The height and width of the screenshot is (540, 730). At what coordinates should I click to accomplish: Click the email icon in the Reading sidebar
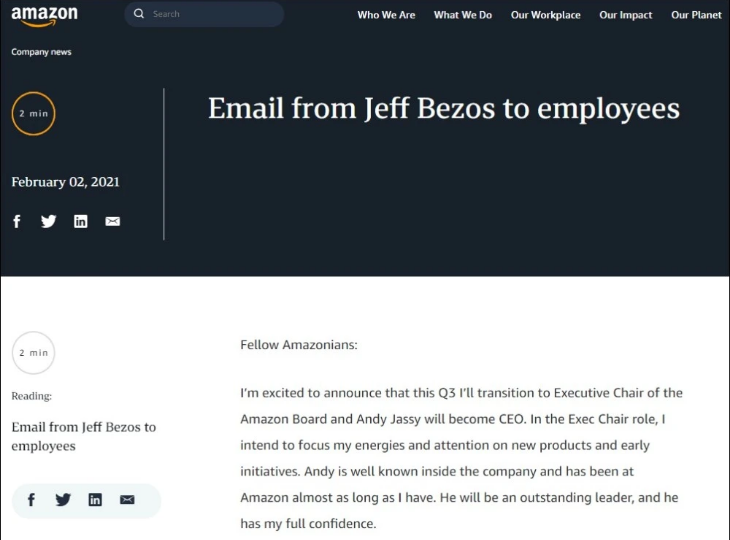(x=127, y=499)
